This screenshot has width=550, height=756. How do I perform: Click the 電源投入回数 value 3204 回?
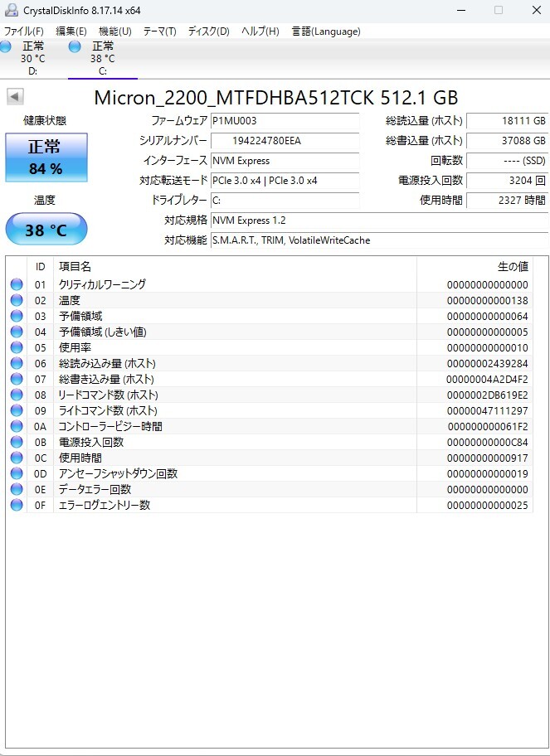508,181
